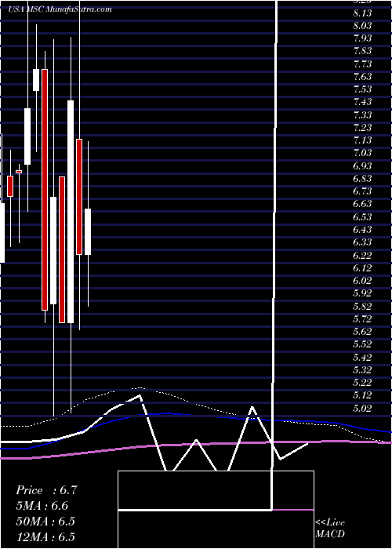
Task: Select the 7.93 price axis label
Action: point(363,38)
